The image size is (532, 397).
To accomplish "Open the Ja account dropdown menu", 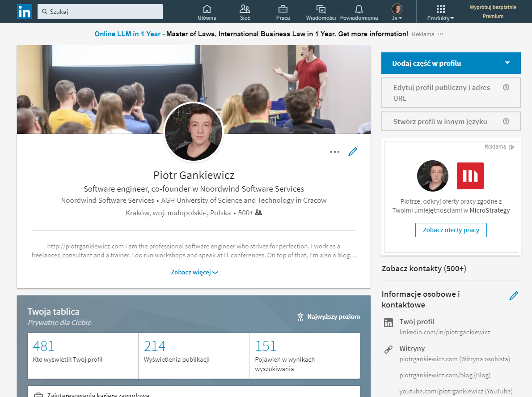I will pyautogui.click(x=397, y=12).
